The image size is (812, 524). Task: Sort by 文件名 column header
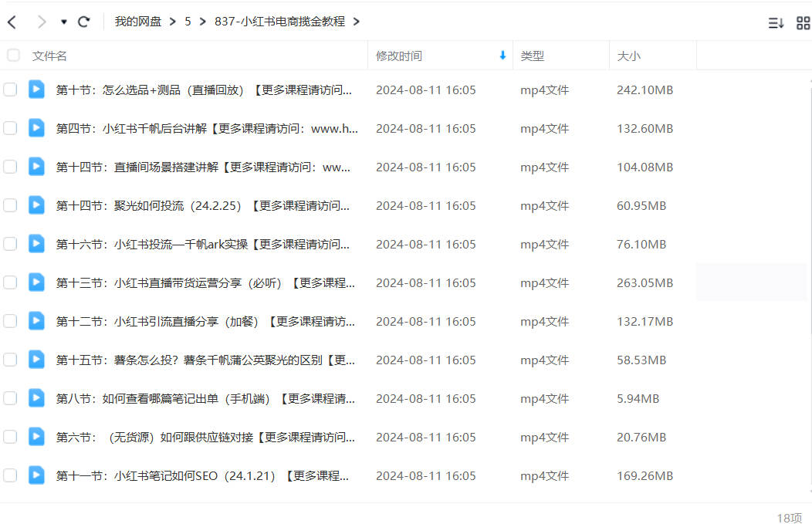(49, 56)
